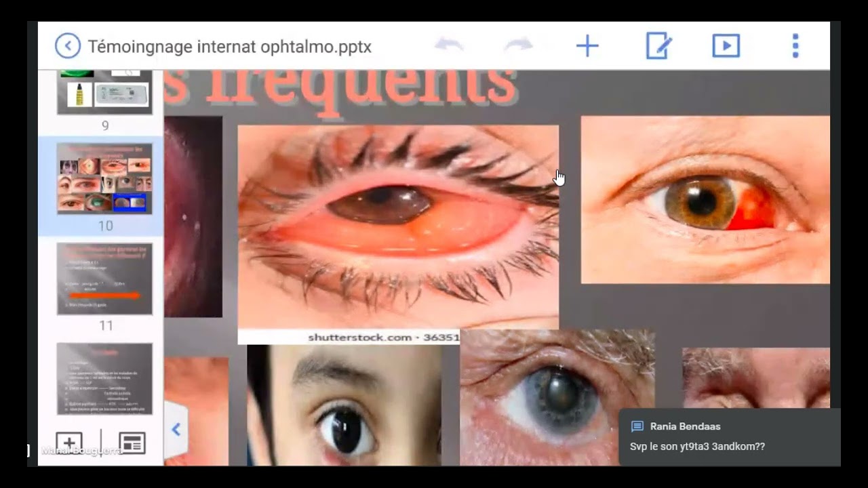
Task: Select the cloudy grey eye image
Action: (x=557, y=398)
